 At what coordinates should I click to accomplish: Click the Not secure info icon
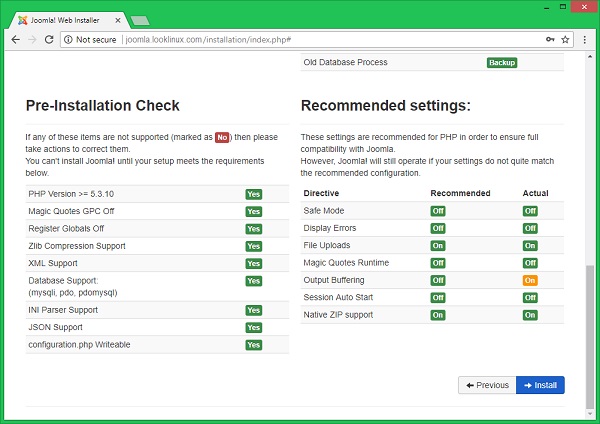(x=68, y=39)
